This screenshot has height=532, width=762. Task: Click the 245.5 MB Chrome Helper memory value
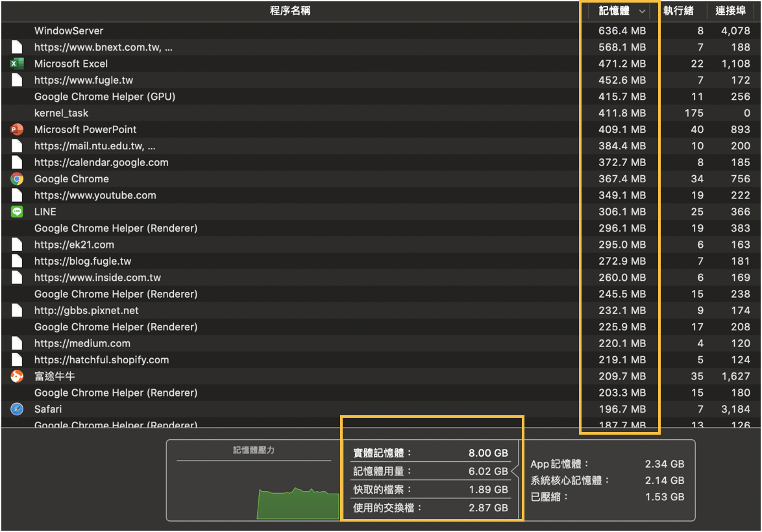(622, 294)
